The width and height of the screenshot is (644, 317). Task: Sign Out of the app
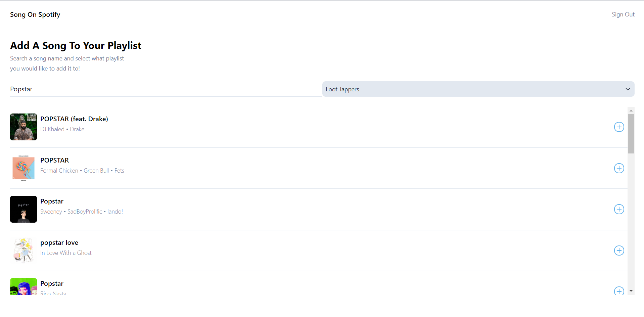623,14
